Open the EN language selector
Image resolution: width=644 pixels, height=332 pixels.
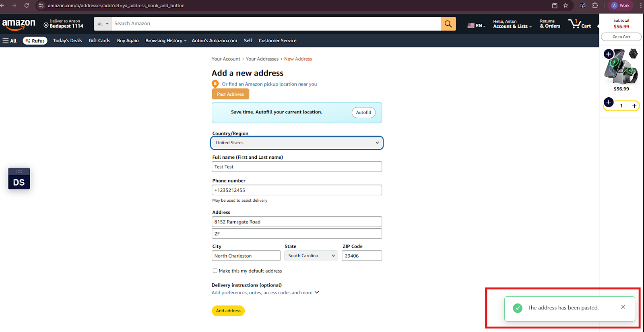coord(477,25)
